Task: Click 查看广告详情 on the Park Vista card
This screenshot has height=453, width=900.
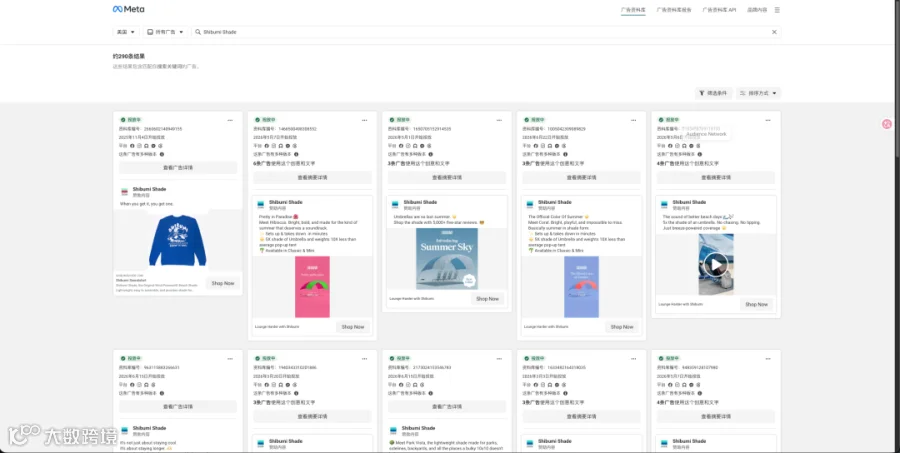Action: [447, 406]
